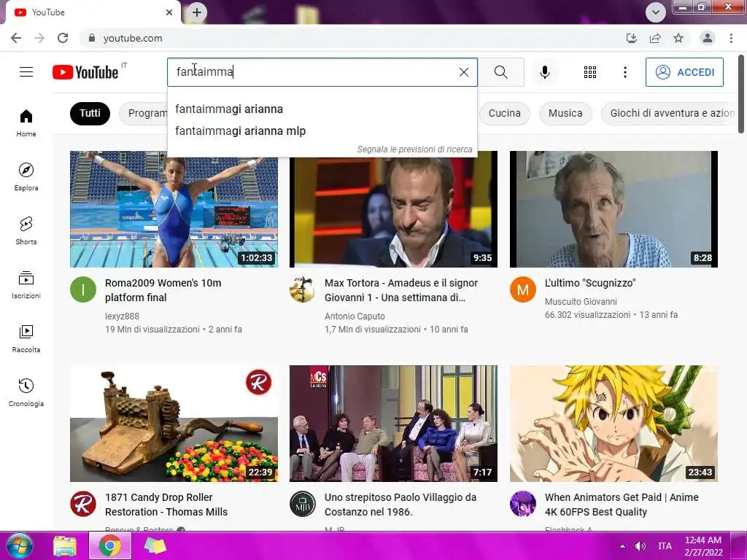
Task: Click title '1871 Candy Drop Roller Restoration'
Action: click(166, 505)
